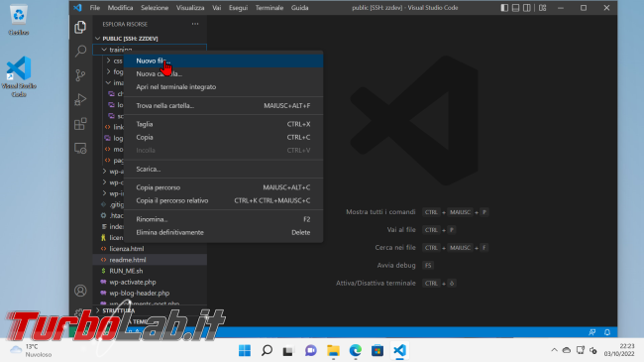Click OneDrive cloud tray icon
644x362 pixels.
[x=567, y=350]
